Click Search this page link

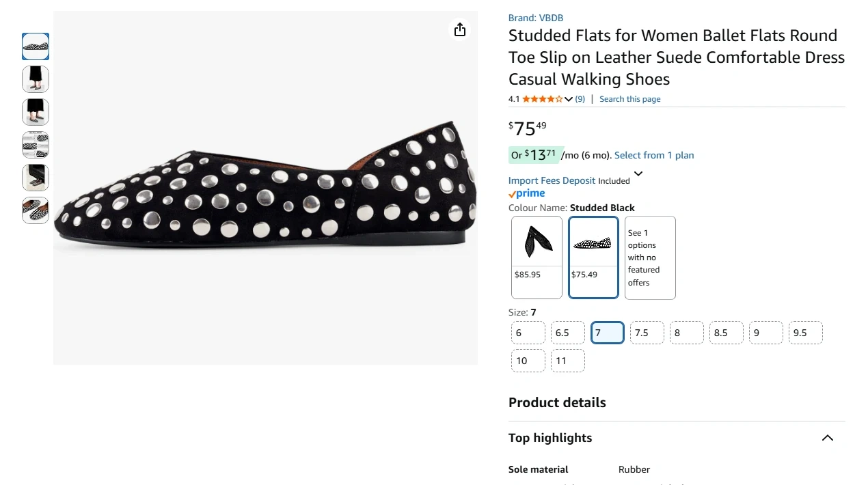coord(629,99)
